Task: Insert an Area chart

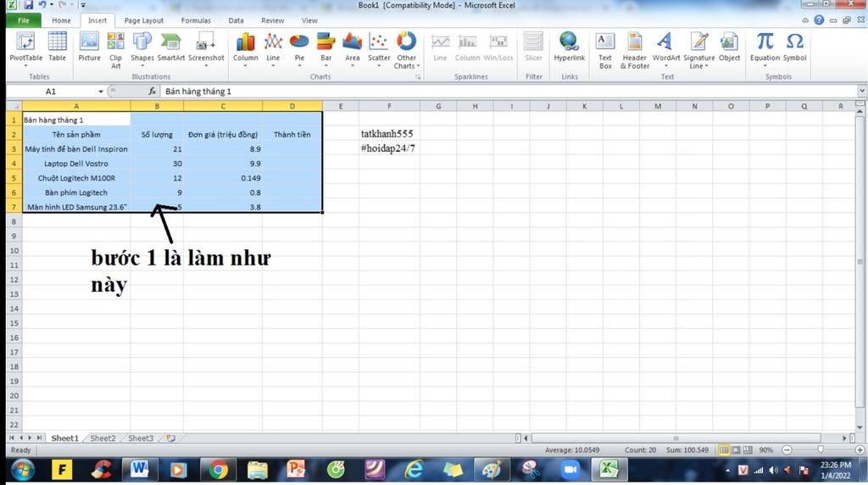Action: coord(352,49)
